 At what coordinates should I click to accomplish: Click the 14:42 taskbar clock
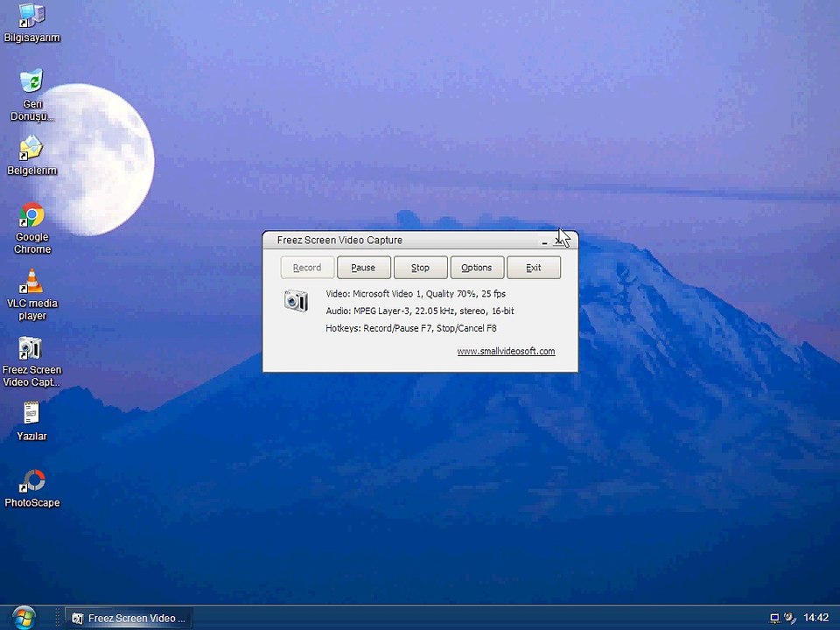[x=815, y=618]
